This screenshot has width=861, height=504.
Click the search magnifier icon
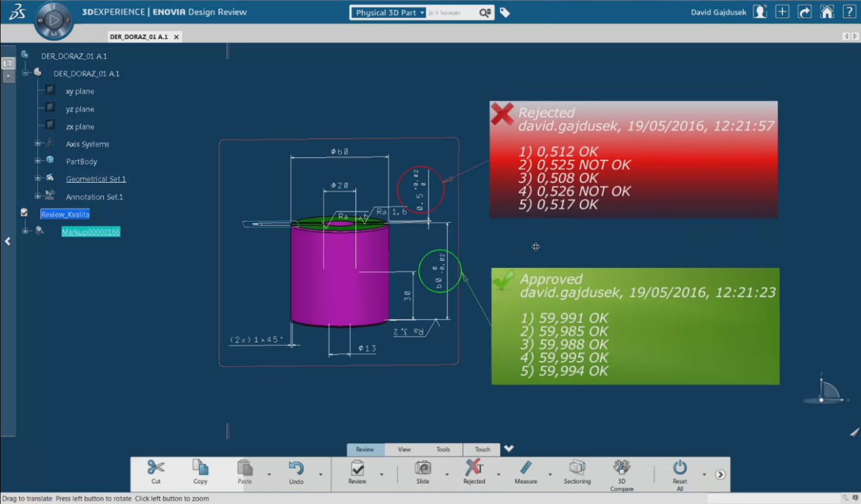coord(484,13)
